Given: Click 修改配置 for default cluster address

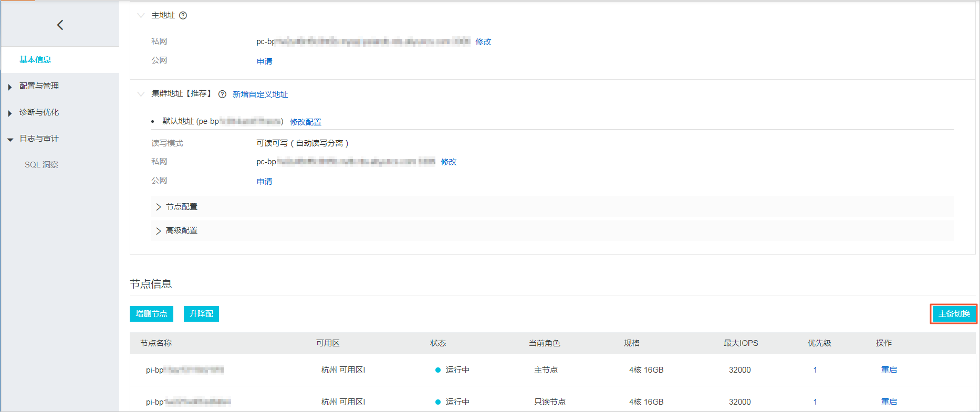Looking at the screenshot, I should point(306,122).
